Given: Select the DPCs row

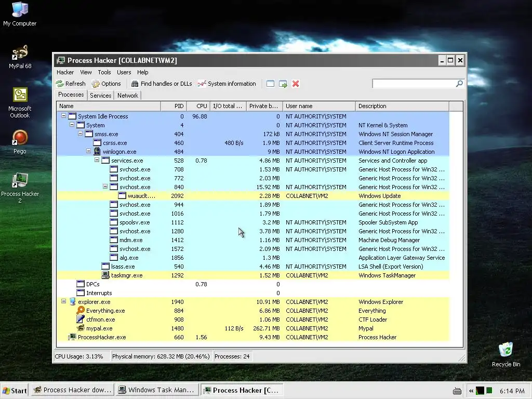Looking at the screenshot, I should coord(253,284).
